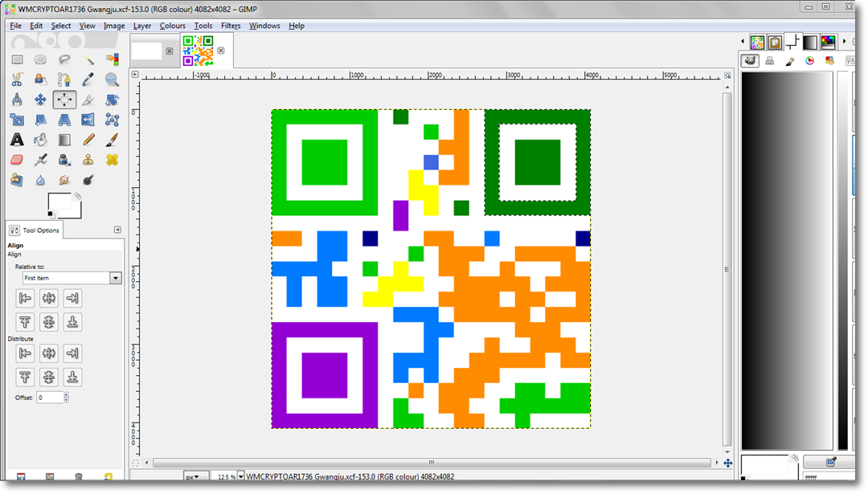Viewport: 868px width, 494px height.
Task: Select the Perspective Clone tool
Action: pos(17,180)
